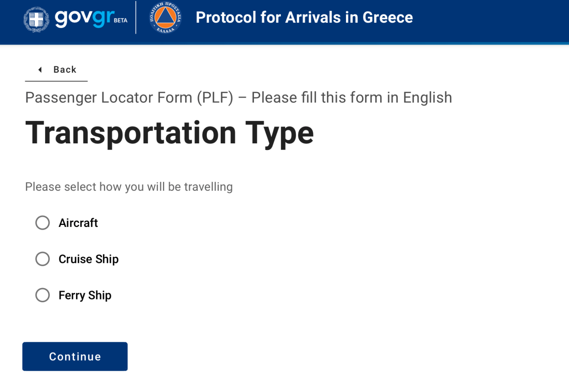Viewport: 569px width, 392px height.
Task: Click the 'Please select how you will be travelling' prompt
Action: click(129, 187)
